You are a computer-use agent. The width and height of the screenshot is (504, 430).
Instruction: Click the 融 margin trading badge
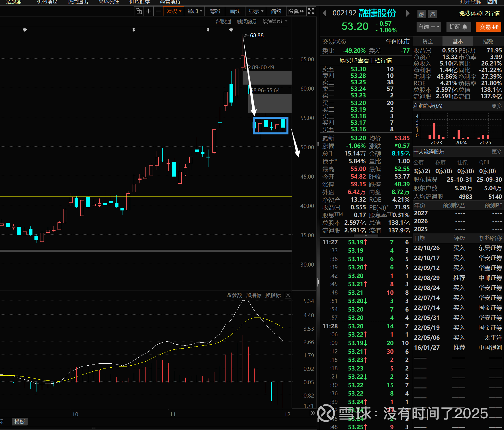(422, 14)
